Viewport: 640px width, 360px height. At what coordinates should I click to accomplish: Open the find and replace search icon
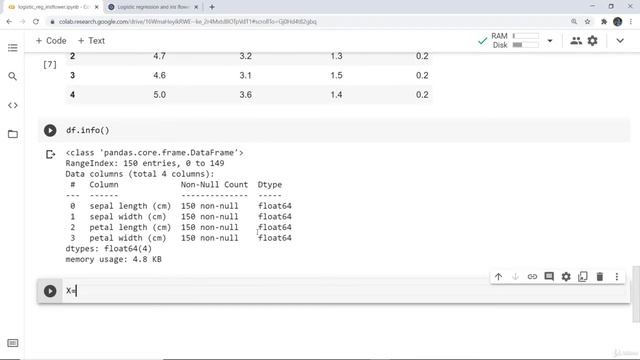point(13,76)
